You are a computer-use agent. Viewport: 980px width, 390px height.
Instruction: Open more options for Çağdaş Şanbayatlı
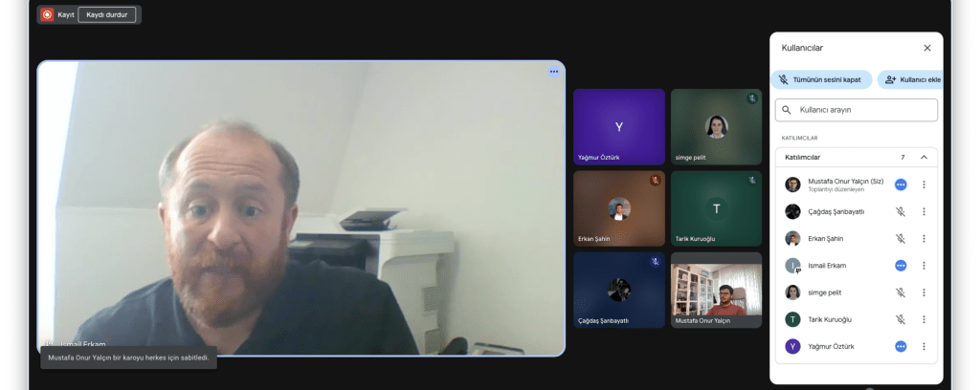[x=924, y=211]
